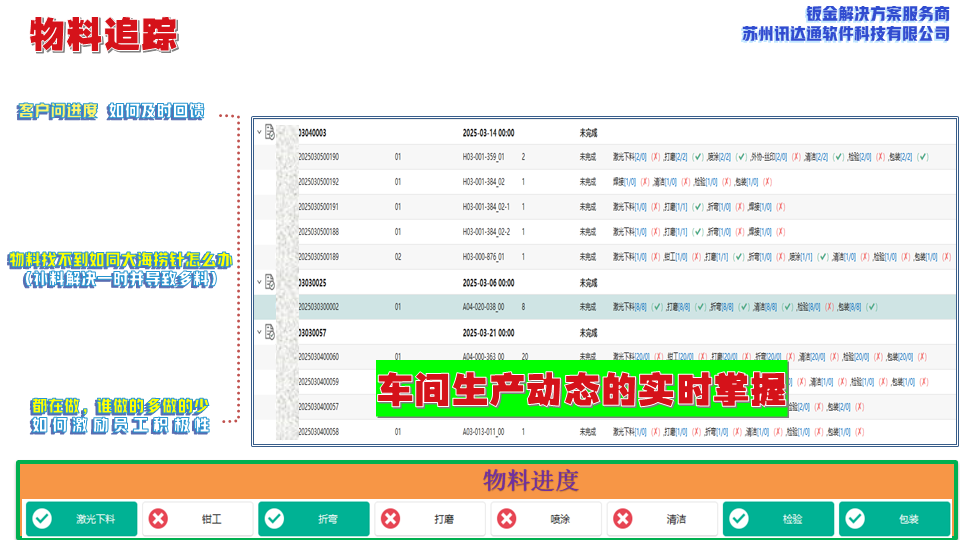960x540 pixels.
Task: Click the 物料追踪 page title
Action: (x=104, y=36)
